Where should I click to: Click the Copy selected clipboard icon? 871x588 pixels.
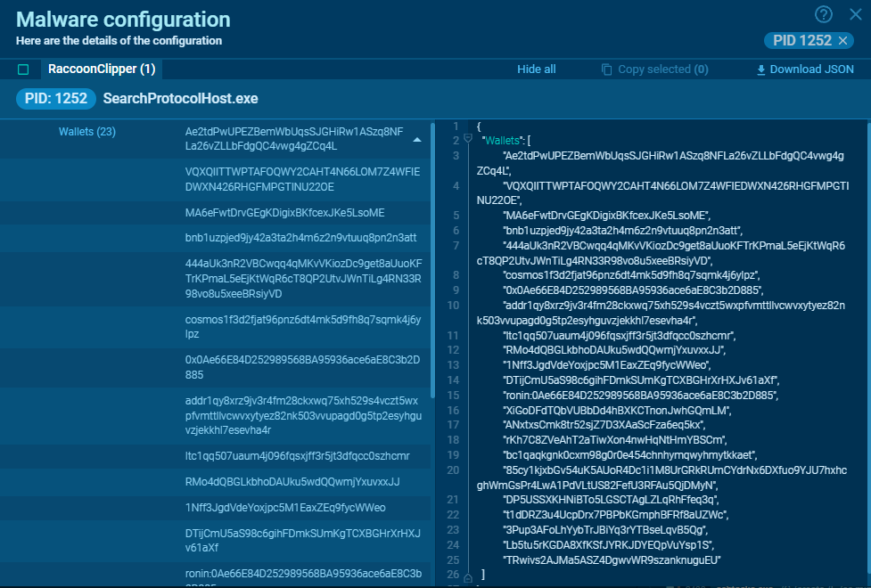[x=607, y=69]
